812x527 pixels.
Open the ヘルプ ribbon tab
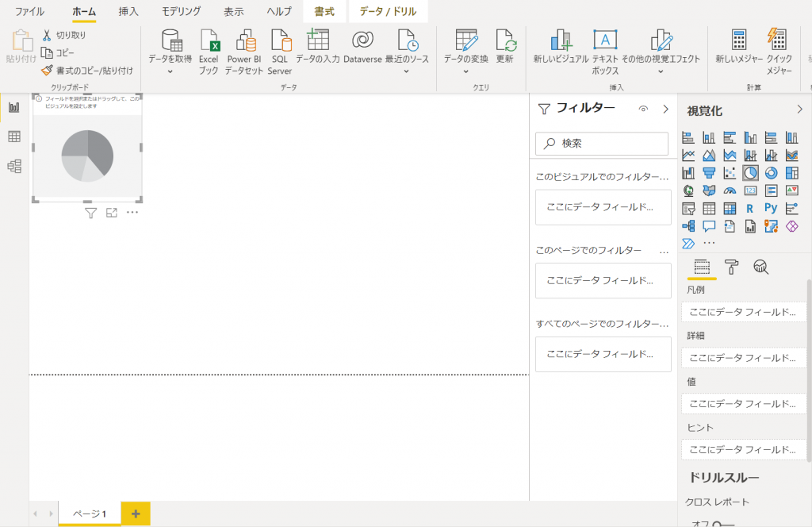279,11
